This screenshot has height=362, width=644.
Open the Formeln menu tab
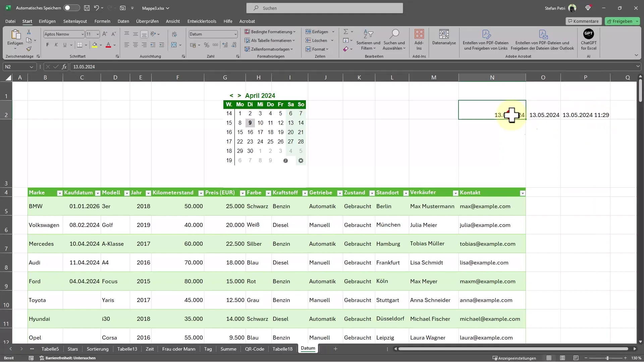102,21
